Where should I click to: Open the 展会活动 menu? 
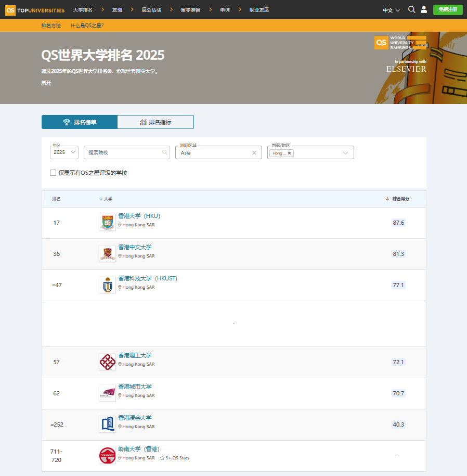[x=151, y=10]
